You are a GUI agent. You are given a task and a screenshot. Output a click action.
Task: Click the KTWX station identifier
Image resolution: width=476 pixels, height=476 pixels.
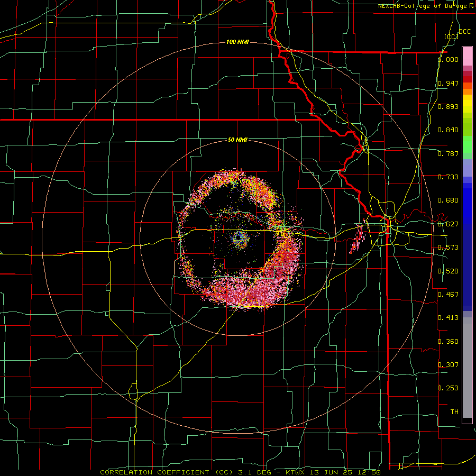295,472
